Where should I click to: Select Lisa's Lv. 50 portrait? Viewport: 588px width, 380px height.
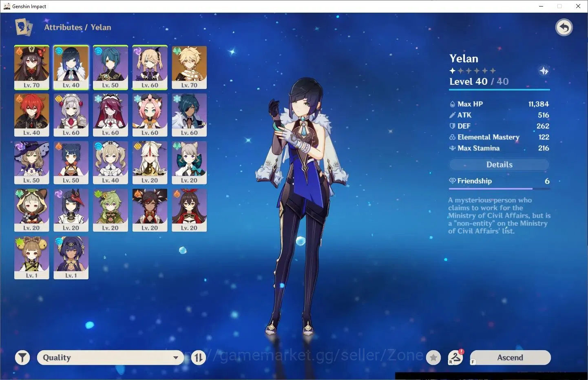[32, 163]
